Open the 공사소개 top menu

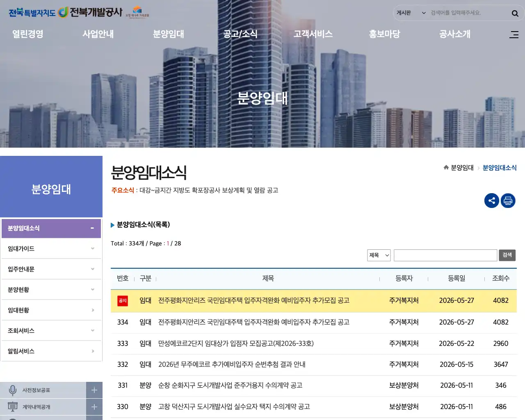(455, 34)
